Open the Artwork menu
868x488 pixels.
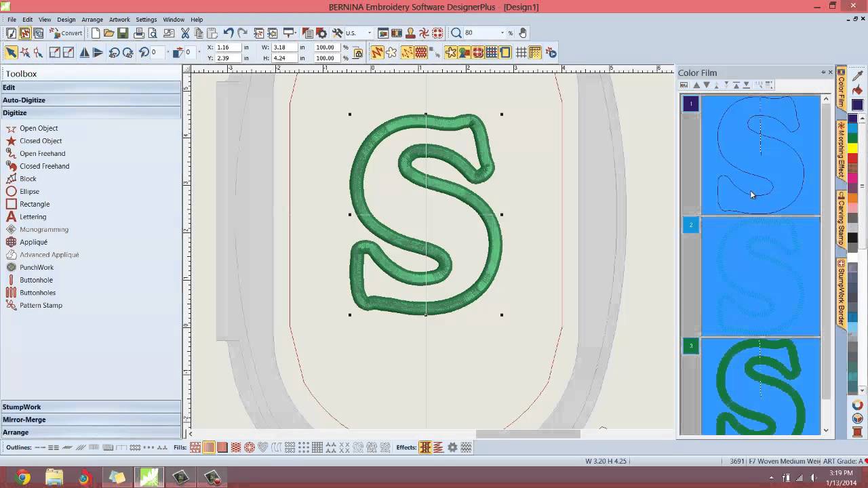(x=119, y=20)
